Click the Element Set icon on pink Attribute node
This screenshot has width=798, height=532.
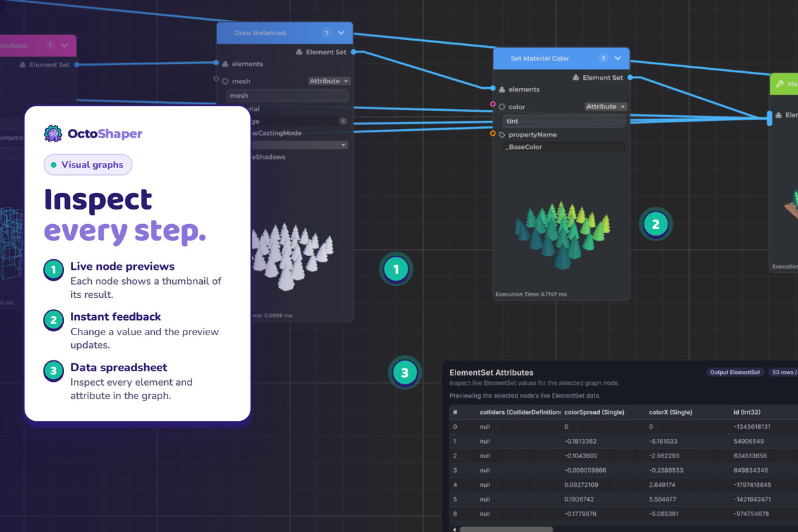23,65
